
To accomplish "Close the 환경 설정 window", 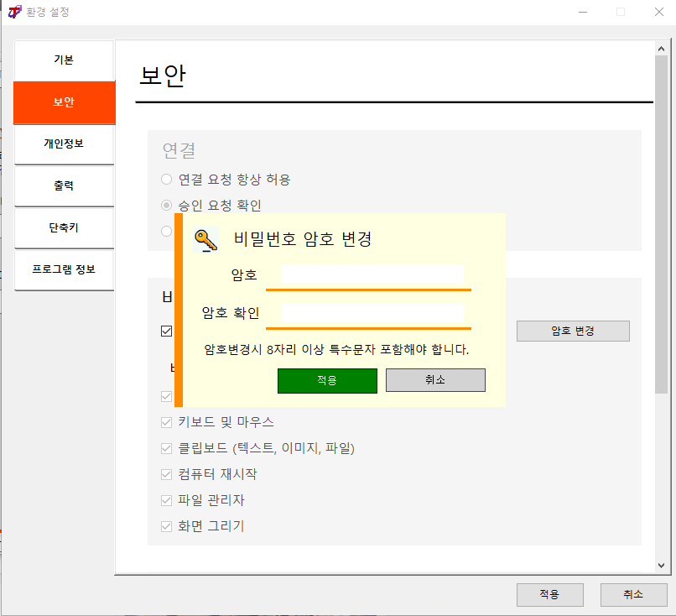I will [658, 12].
